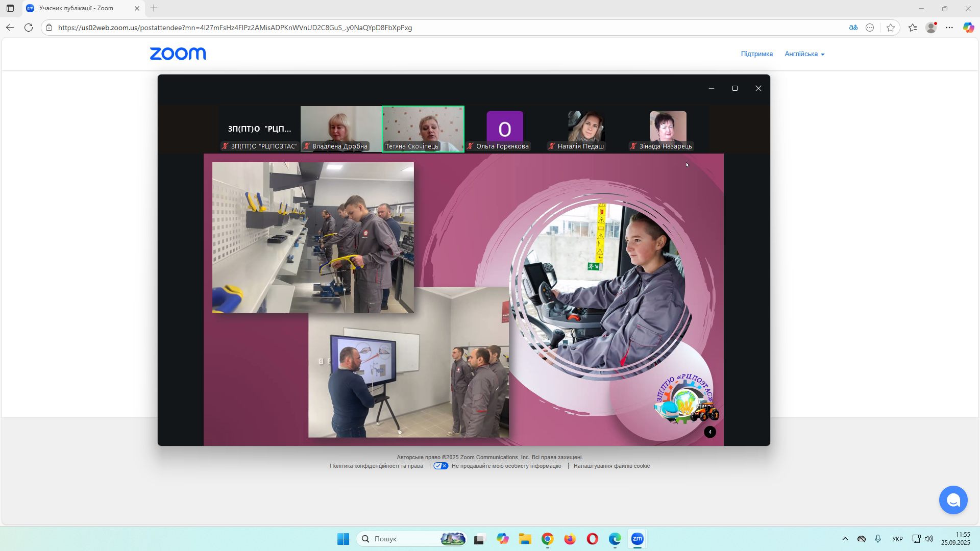Show hidden system tray icons chevron

(x=845, y=539)
